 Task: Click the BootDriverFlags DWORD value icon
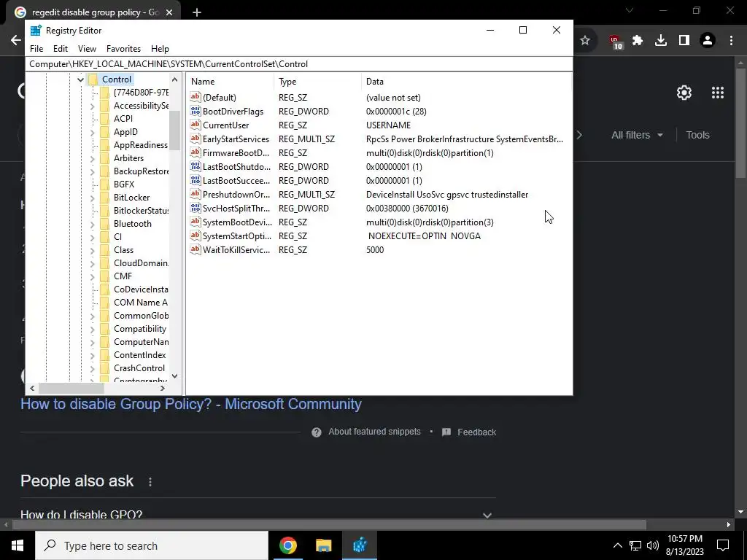point(196,111)
